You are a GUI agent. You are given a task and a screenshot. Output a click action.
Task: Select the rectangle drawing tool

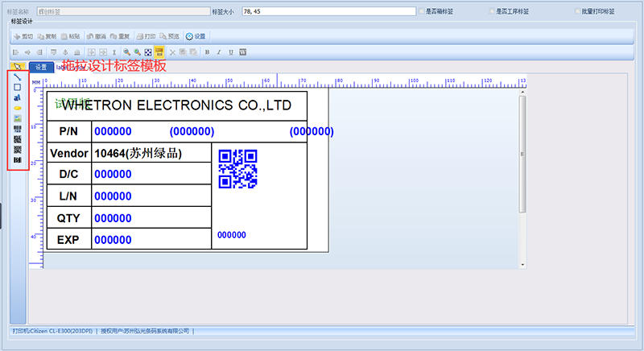point(17,87)
